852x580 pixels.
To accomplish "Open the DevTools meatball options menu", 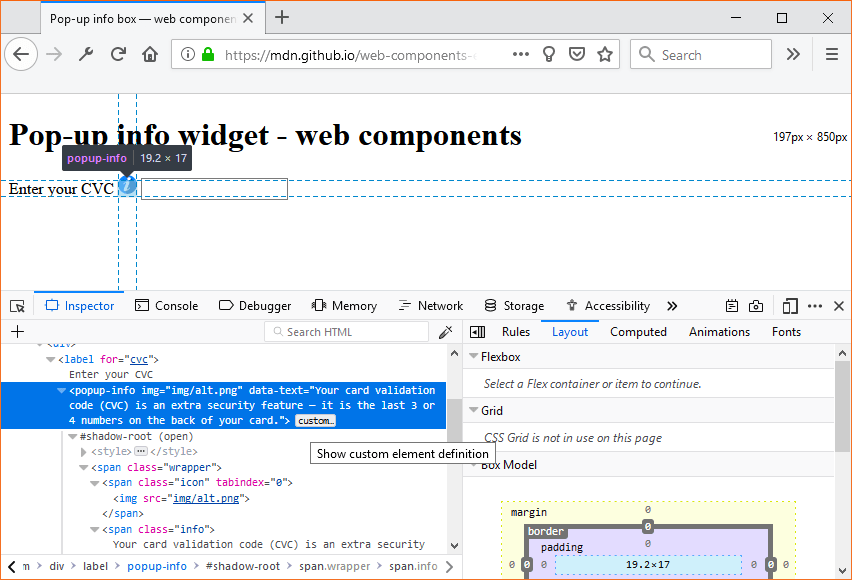I will 815,305.
